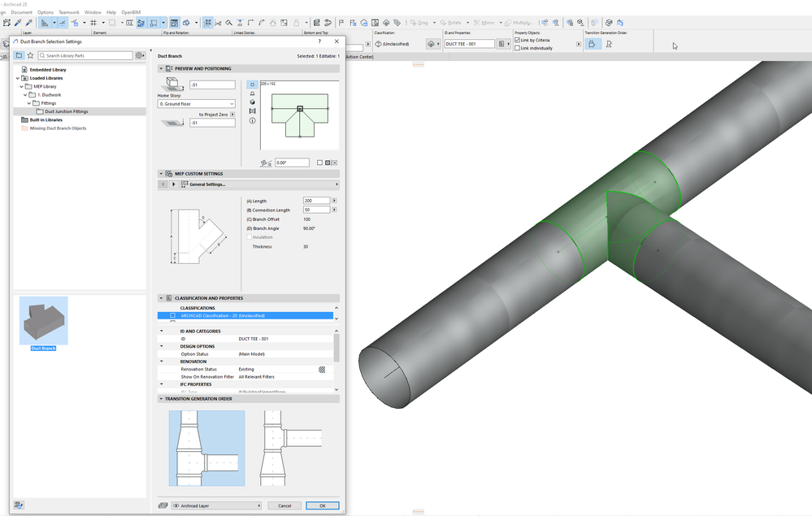Click the Search Library Parts field
Image resolution: width=812 pixels, height=516 pixels.
pyautogui.click(x=85, y=55)
